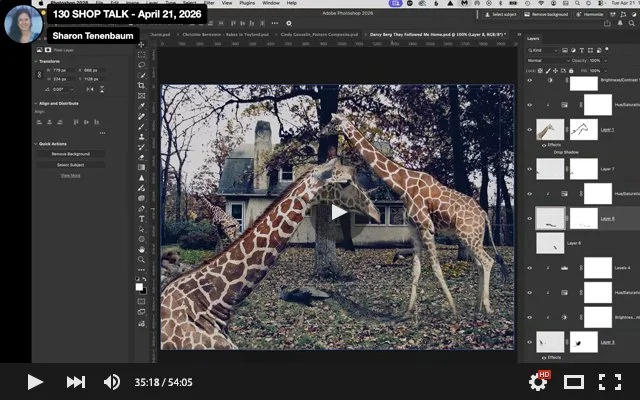Select the Brush tool
Screen dimensions: 640x400
[142, 127]
